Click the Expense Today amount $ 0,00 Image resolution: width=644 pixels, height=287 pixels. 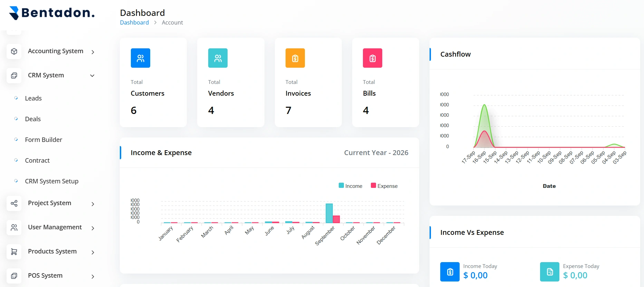(x=575, y=276)
